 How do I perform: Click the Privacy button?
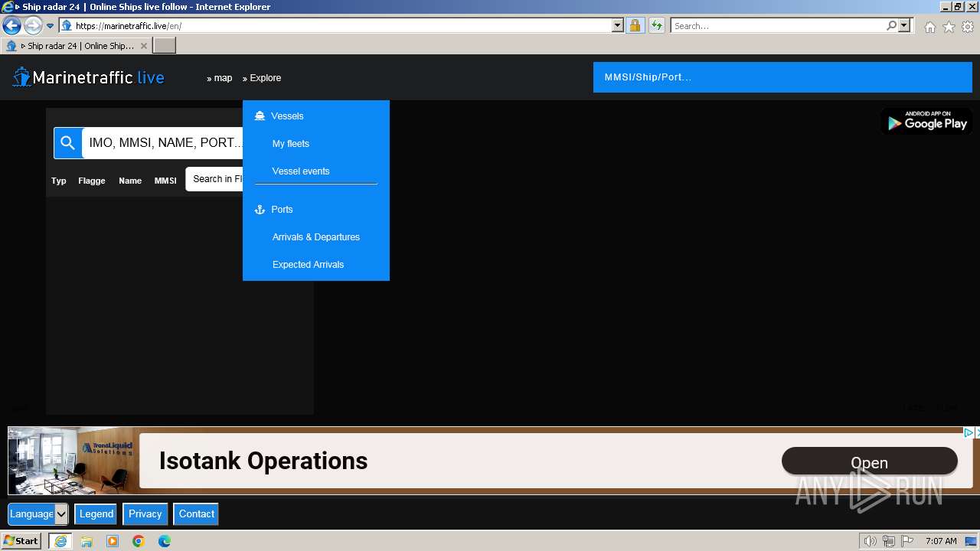(145, 514)
